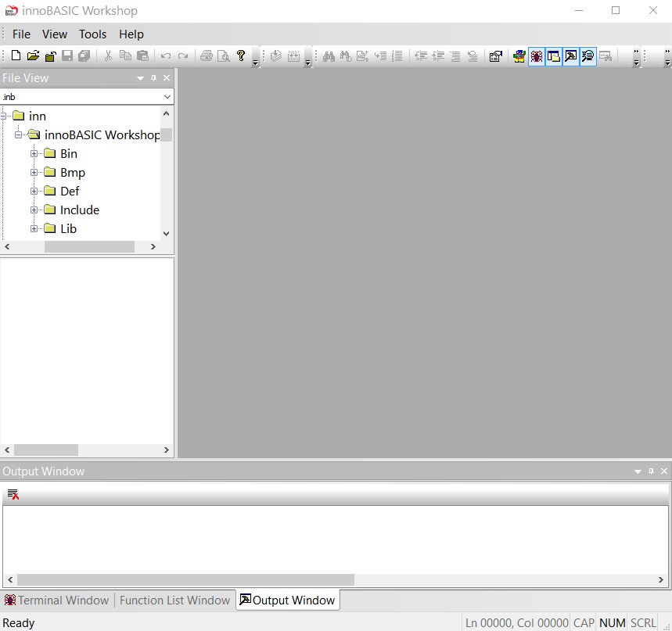Copy using the two pages icon
672x631 pixels.
[x=125, y=56]
